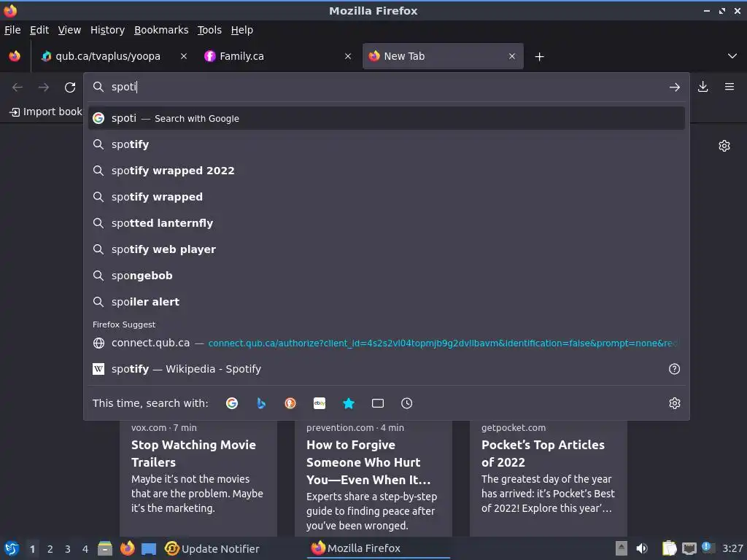Select the 'spoti — Search with Google' row

pos(387,118)
